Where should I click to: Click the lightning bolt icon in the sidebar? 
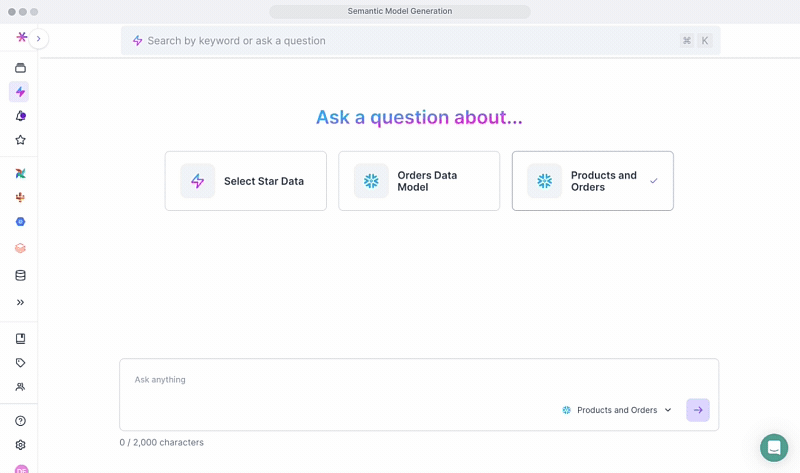pos(20,92)
